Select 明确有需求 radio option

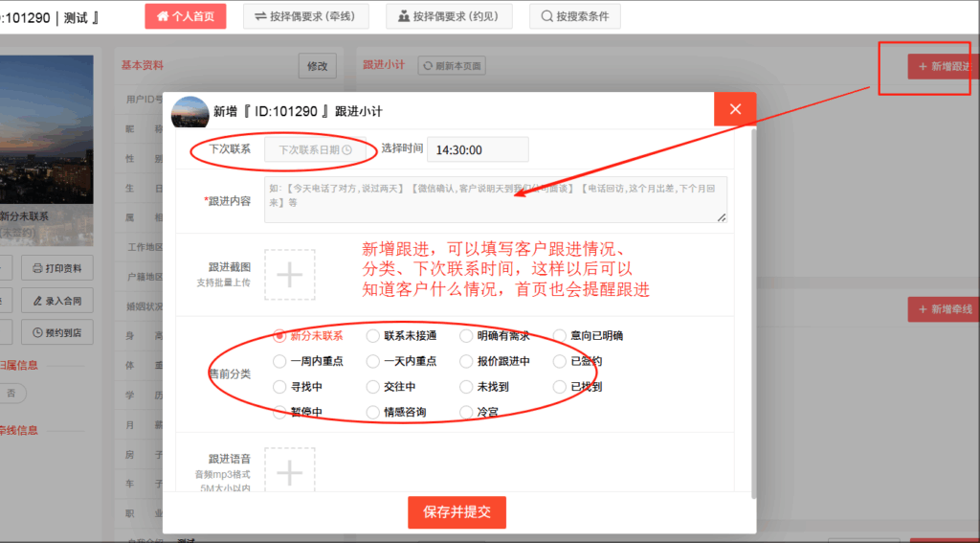click(466, 336)
